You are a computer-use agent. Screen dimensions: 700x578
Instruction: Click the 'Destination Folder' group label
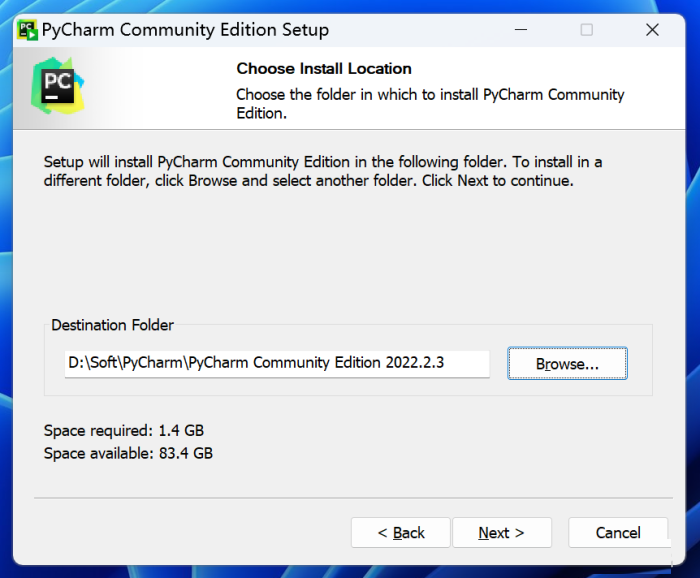click(112, 325)
